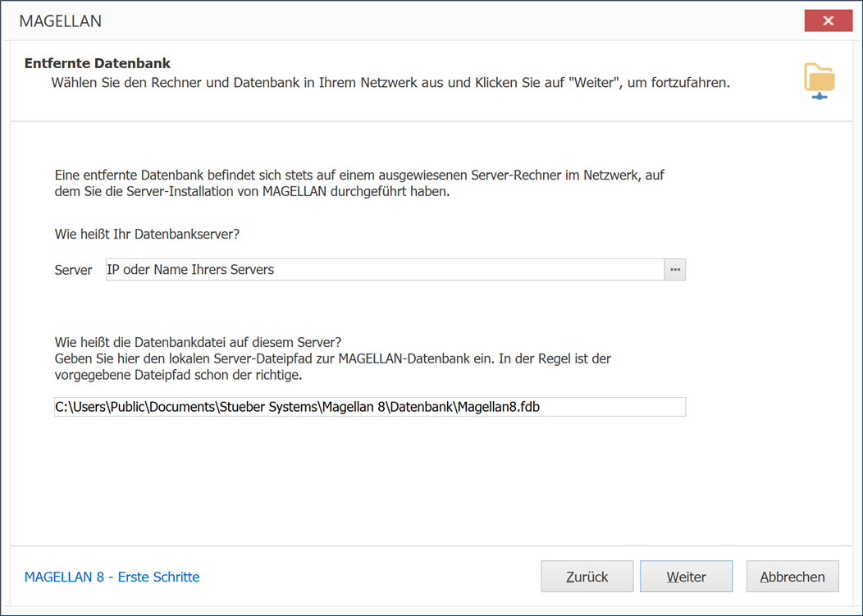
Task: Click the 'Wie heißt Ihr Datenbankserver?' text
Action: [x=147, y=234]
